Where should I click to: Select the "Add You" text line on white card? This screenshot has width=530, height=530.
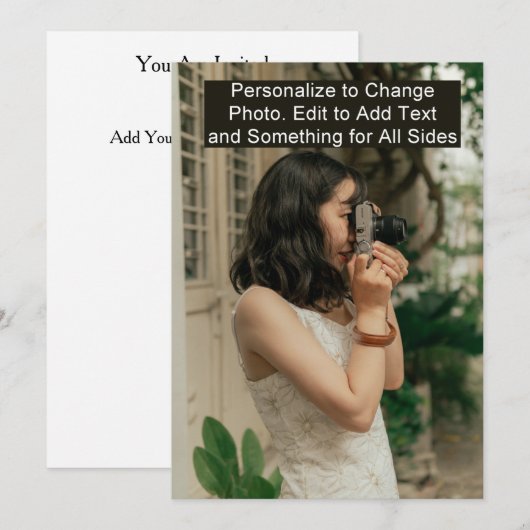[x=141, y=137]
